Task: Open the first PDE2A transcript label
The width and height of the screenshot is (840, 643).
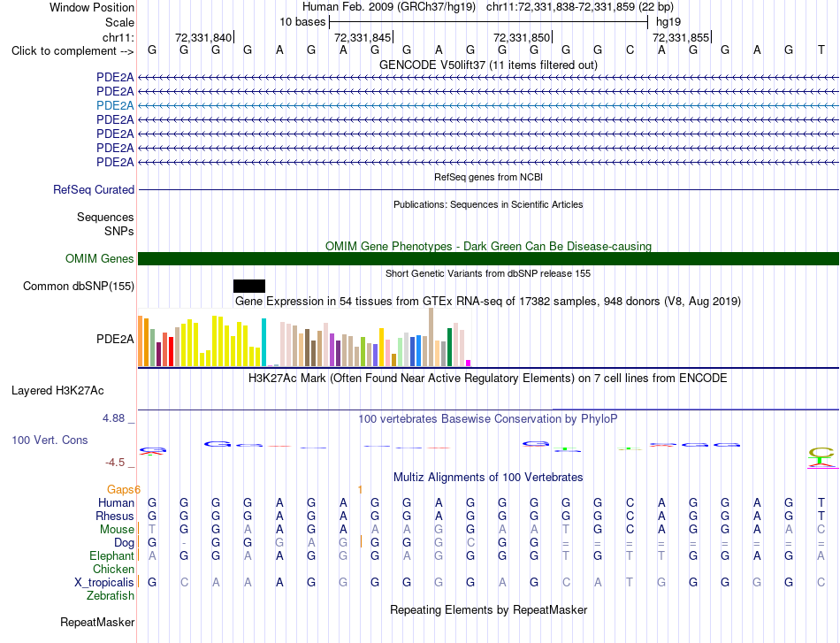Action: [115, 77]
